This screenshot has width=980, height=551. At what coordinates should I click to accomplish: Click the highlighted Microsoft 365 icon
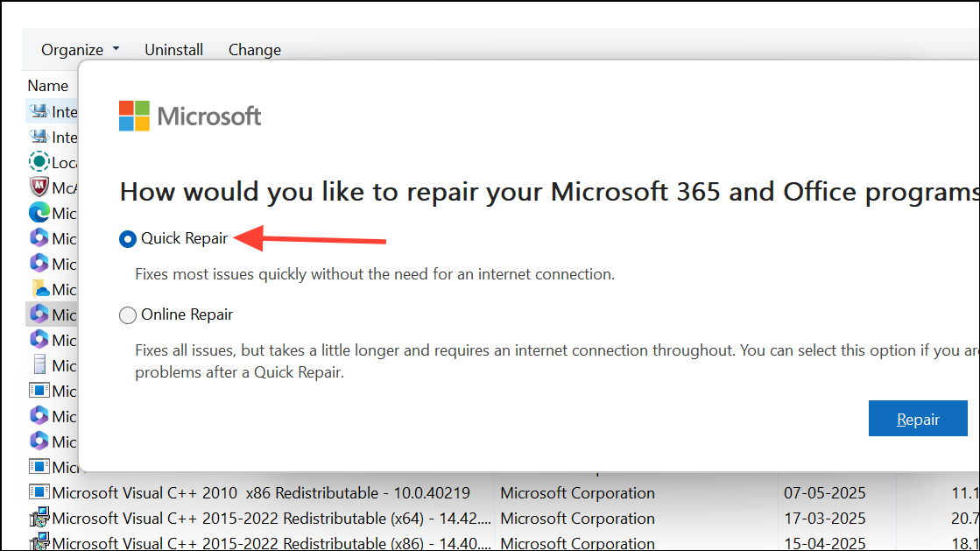39,314
